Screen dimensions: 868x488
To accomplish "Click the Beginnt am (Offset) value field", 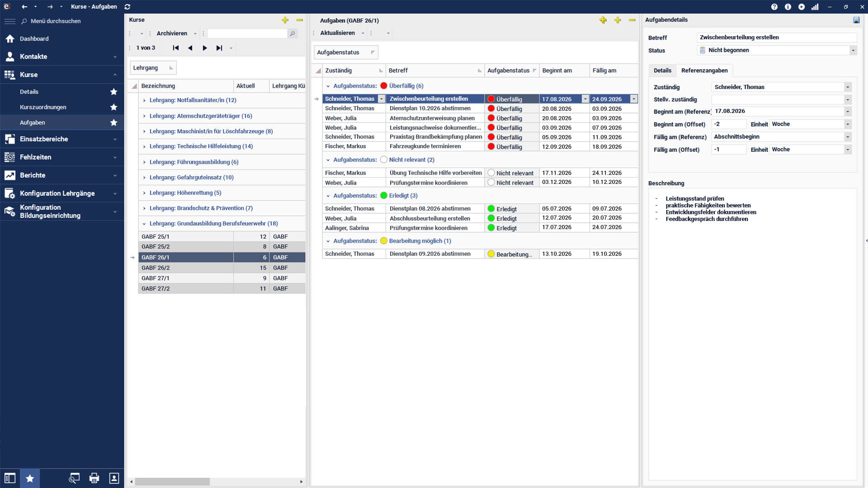I will point(729,124).
